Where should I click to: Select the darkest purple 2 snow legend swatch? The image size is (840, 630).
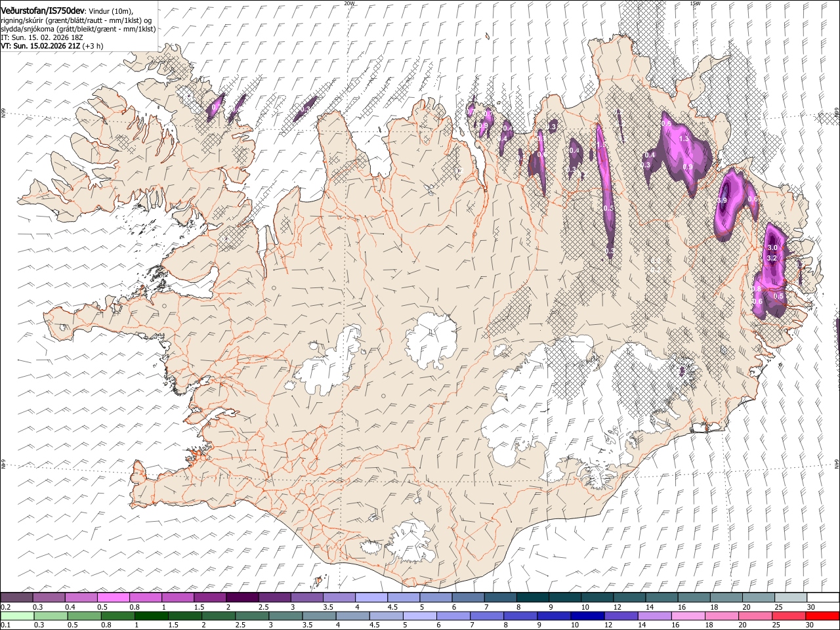pyautogui.click(x=241, y=597)
